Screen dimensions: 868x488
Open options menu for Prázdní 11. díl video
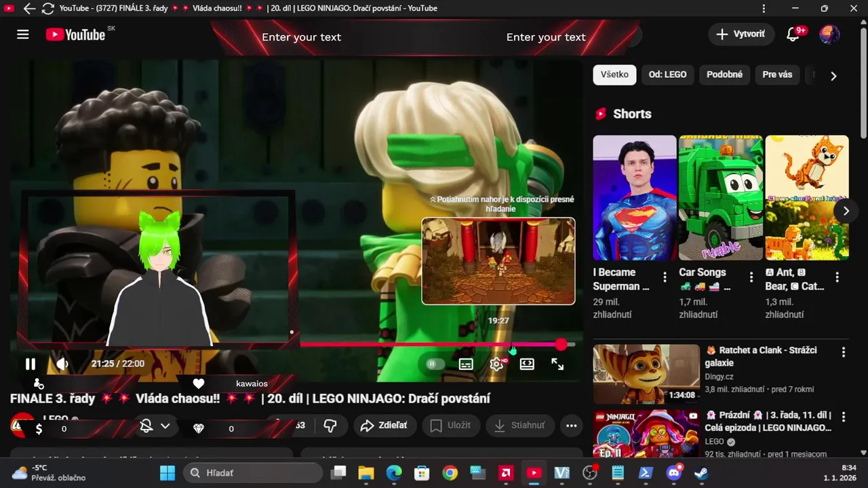pyautogui.click(x=844, y=418)
